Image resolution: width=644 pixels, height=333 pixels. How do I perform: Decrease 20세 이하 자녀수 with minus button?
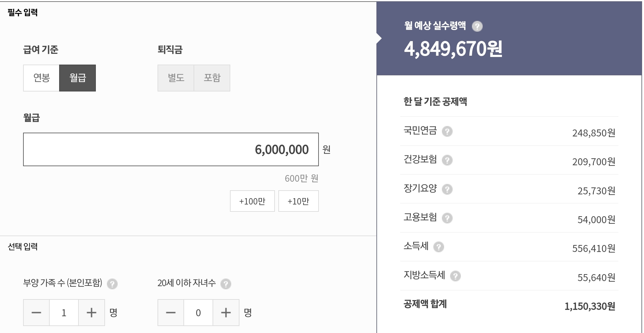point(171,313)
